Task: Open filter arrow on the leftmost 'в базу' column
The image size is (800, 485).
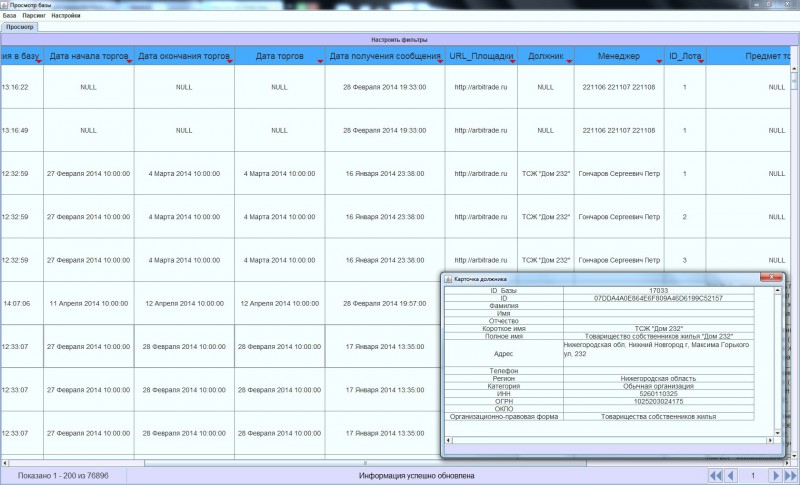Action: point(38,61)
